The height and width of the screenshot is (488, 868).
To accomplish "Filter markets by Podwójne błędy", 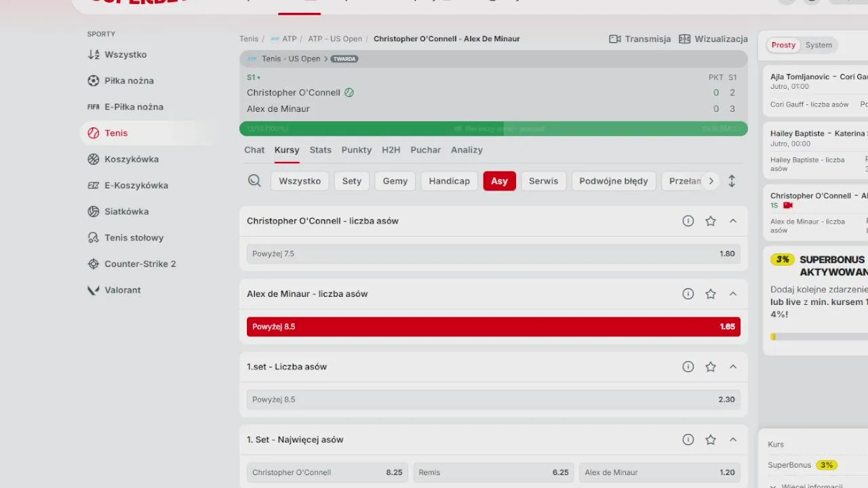I will click(614, 181).
